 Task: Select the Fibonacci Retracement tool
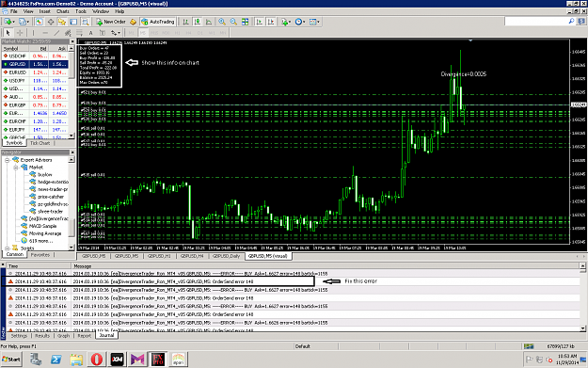point(79,33)
